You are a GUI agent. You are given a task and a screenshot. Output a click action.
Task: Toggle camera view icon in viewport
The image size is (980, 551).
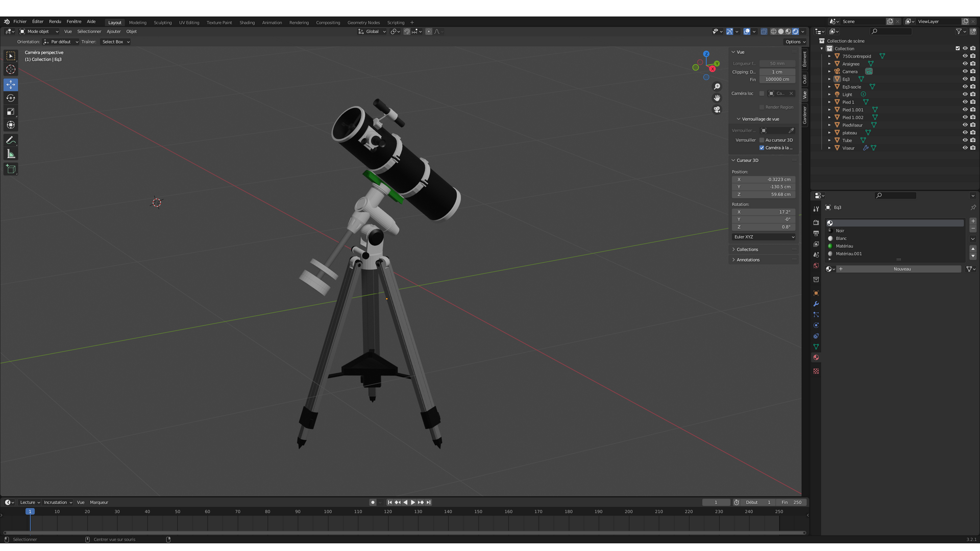(x=717, y=110)
